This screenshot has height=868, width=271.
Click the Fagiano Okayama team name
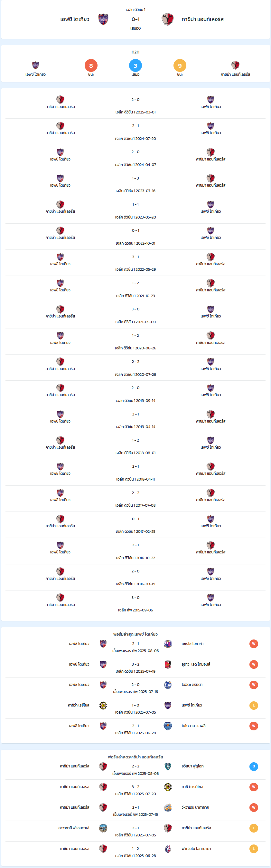click(196, 848)
